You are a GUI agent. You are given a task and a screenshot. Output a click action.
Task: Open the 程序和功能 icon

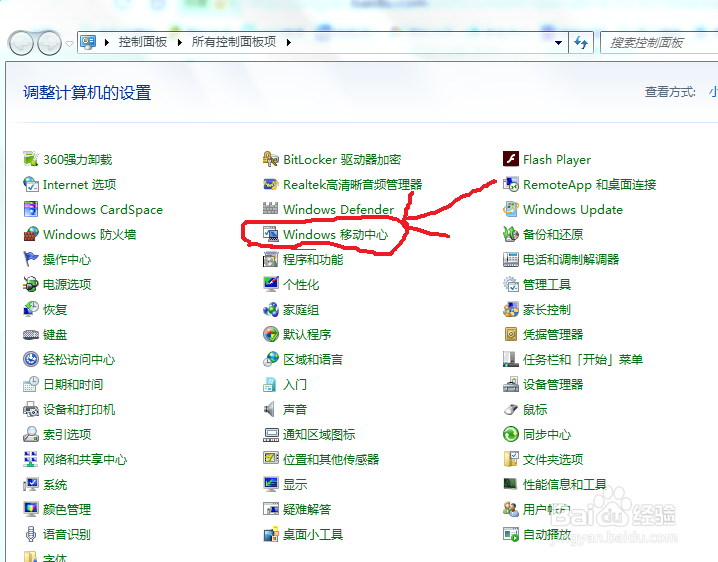coord(271,259)
